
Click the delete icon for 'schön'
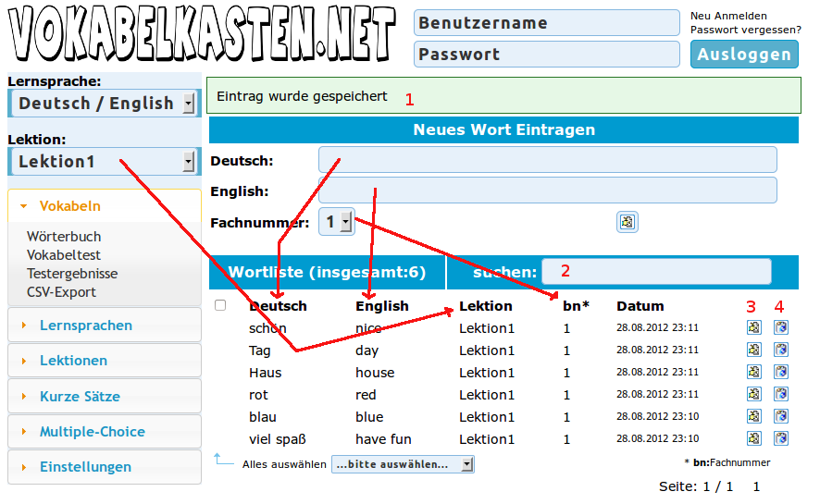click(x=780, y=327)
